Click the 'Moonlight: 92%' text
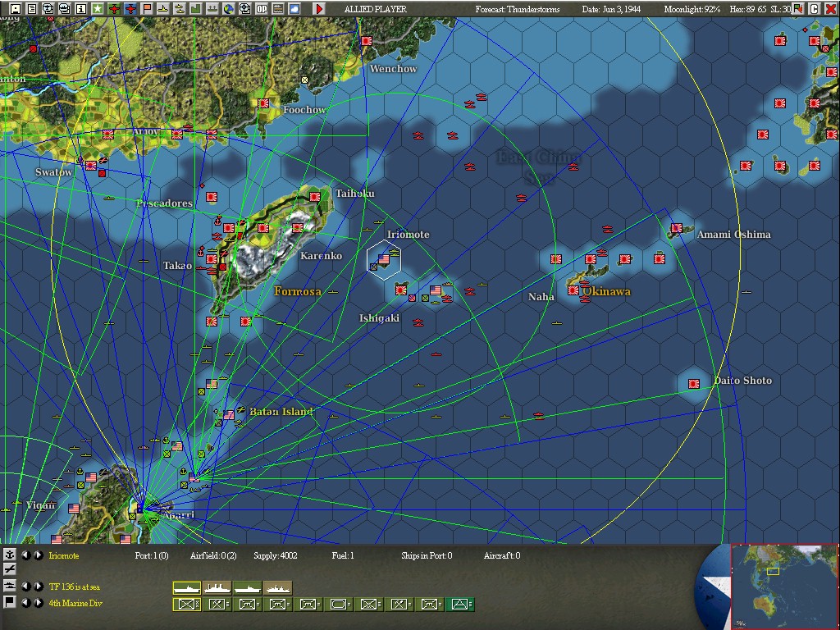This screenshot has width=840, height=630. (692, 9)
